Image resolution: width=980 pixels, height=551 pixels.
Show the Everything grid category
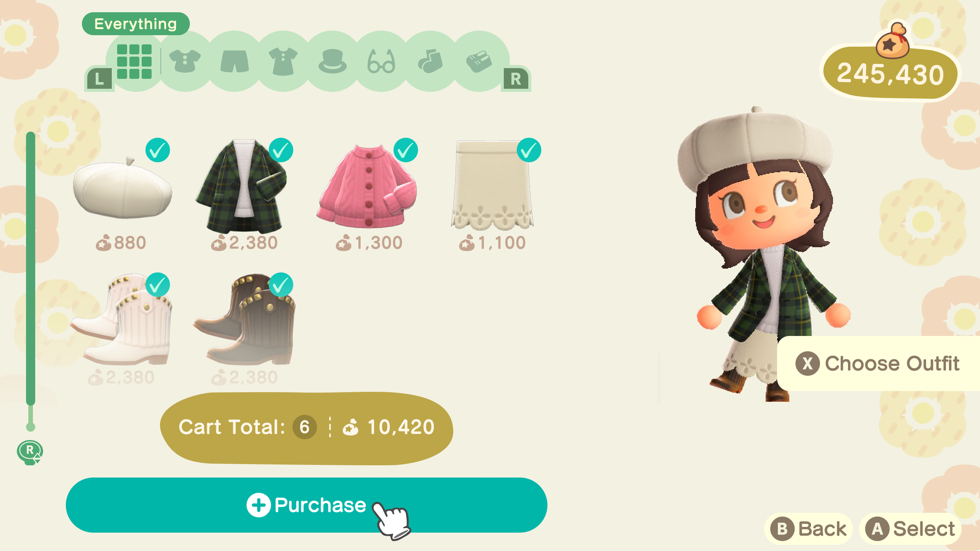(134, 61)
